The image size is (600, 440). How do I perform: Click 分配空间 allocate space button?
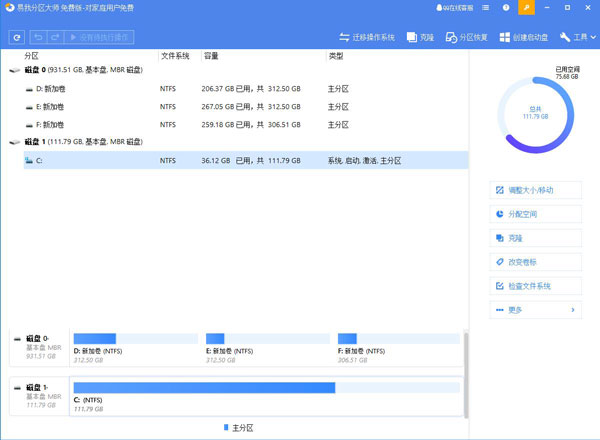coord(535,214)
